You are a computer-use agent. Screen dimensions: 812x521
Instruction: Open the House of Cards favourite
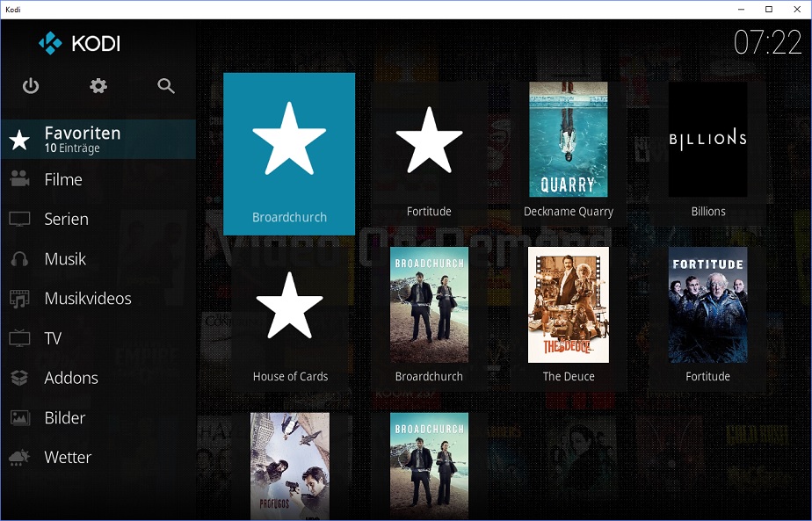tap(289, 319)
